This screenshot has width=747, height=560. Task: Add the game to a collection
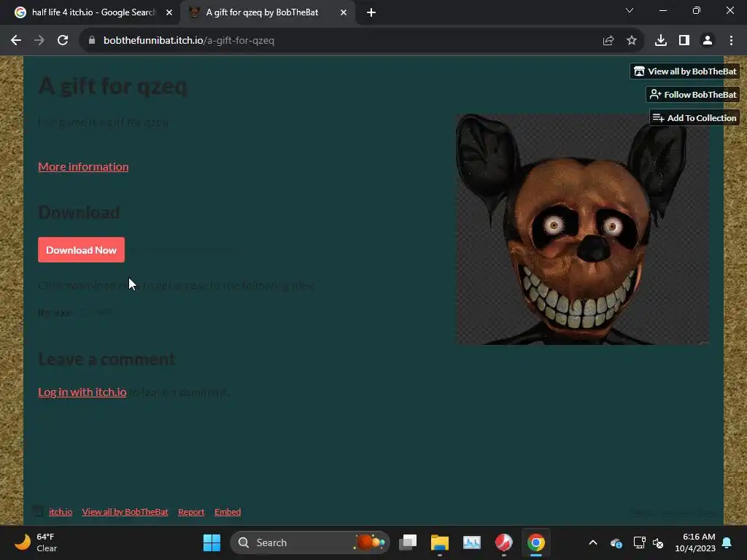694,118
